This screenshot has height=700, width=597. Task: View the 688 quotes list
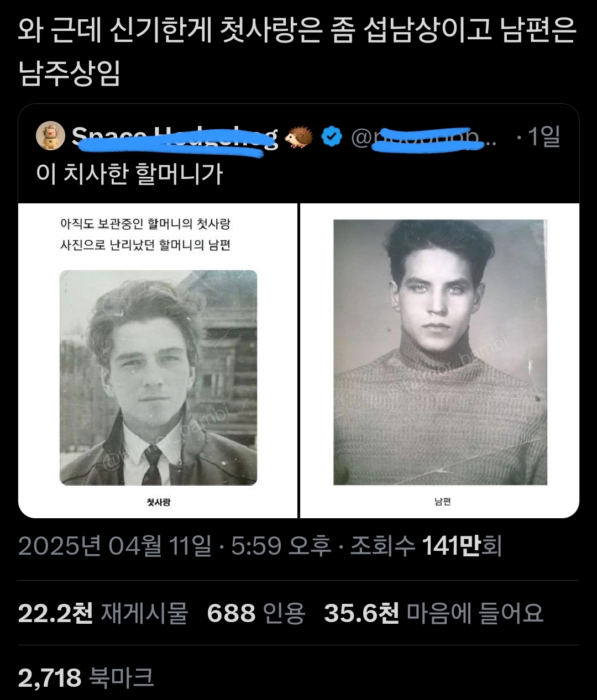[x=256, y=613]
